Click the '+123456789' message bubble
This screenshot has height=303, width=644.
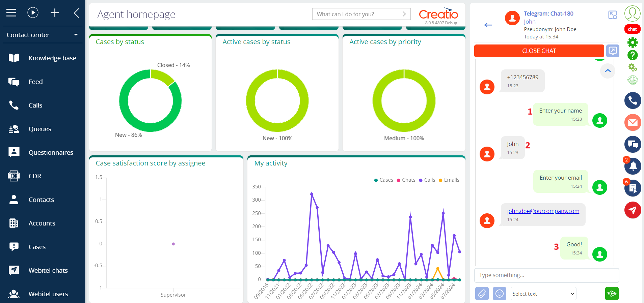point(522,81)
